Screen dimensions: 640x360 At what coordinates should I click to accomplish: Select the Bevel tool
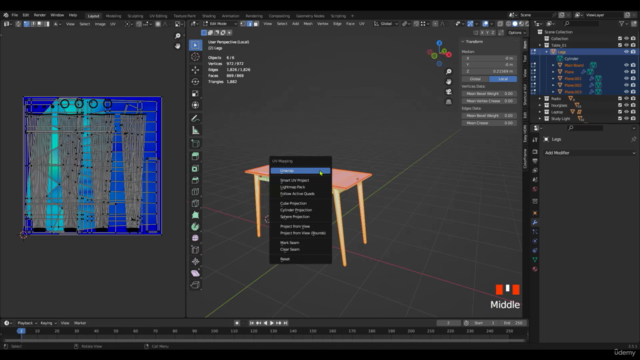(196, 180)
